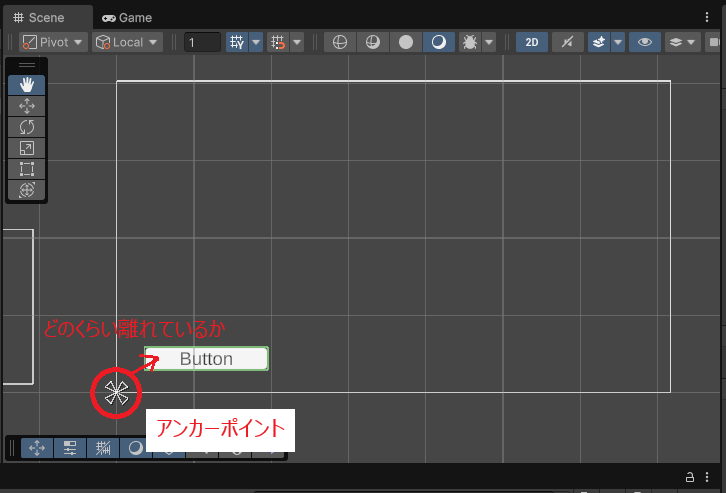Select the Move tool

click(x=26, y=106)
